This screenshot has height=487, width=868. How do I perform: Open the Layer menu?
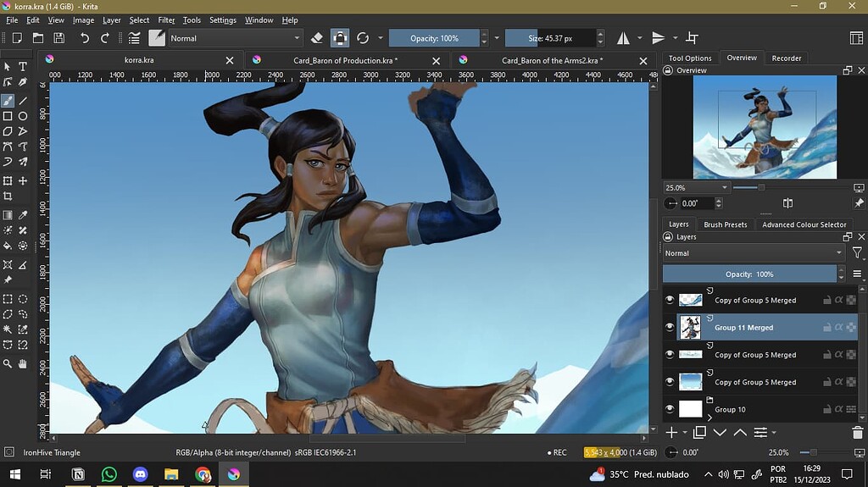tap(111, 20)
